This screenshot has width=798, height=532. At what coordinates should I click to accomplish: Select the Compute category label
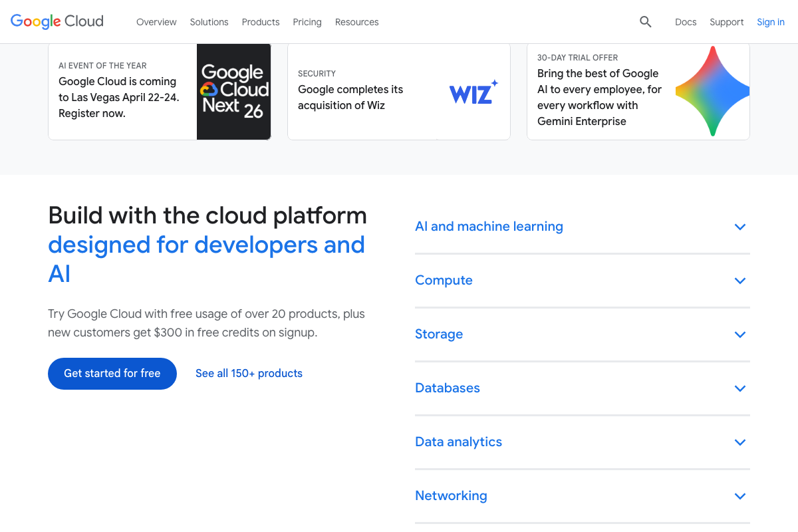point(444,281)
